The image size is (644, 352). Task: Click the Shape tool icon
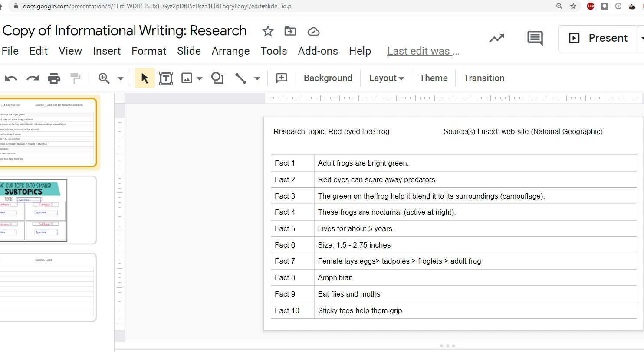coord(217,78)
